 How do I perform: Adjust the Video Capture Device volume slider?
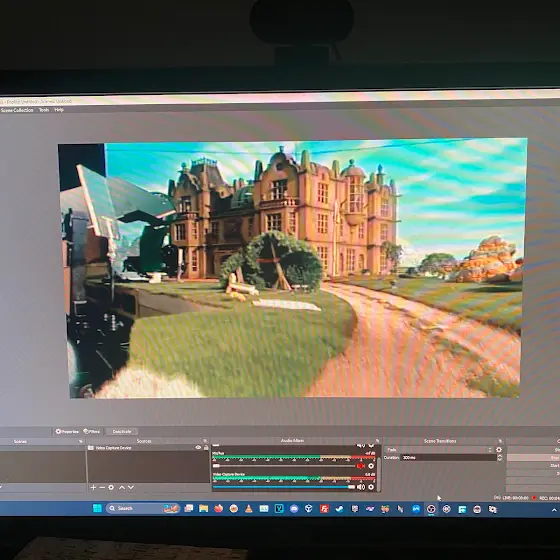(x=284, y=487)
